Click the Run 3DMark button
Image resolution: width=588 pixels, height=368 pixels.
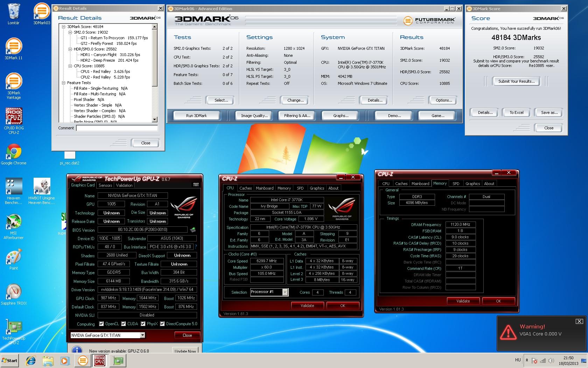coord(196,116)
